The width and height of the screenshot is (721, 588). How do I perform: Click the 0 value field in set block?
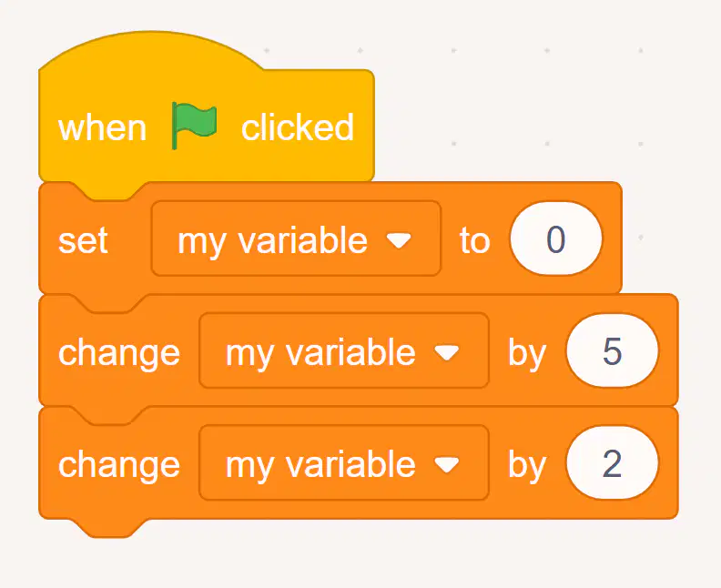tap(555, 238)
